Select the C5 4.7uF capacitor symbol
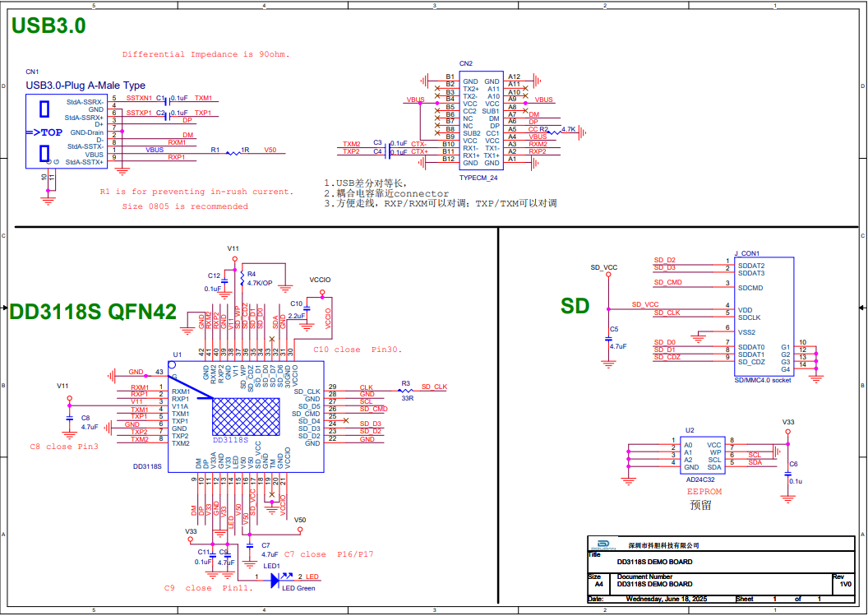Viewport: 868px width, 616px height. click(x=608, y=340)
